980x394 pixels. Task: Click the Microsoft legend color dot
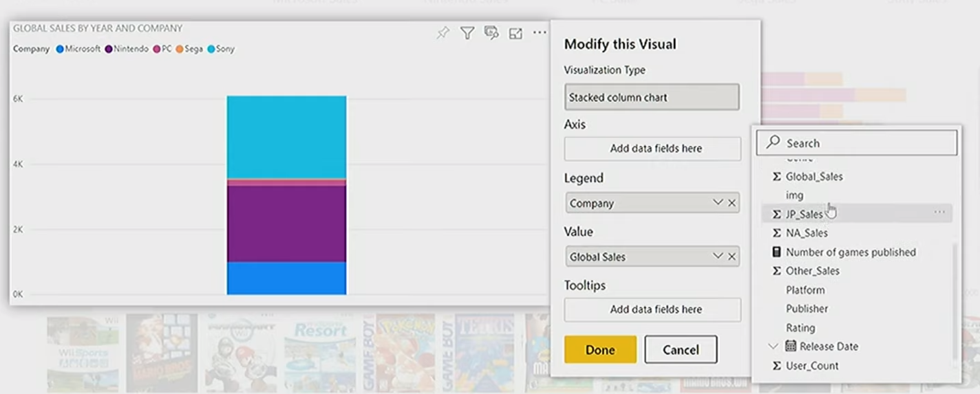pos(60,49)
